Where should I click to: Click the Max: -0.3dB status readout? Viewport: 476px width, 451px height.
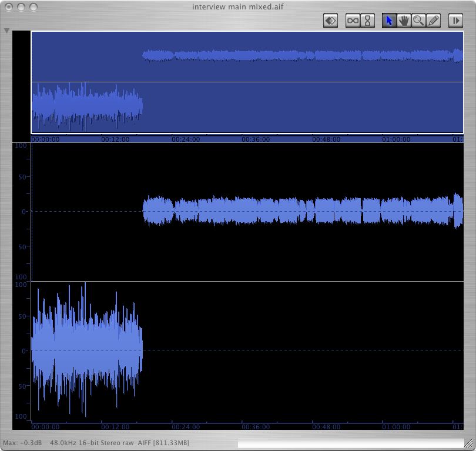tap(22, 443)
